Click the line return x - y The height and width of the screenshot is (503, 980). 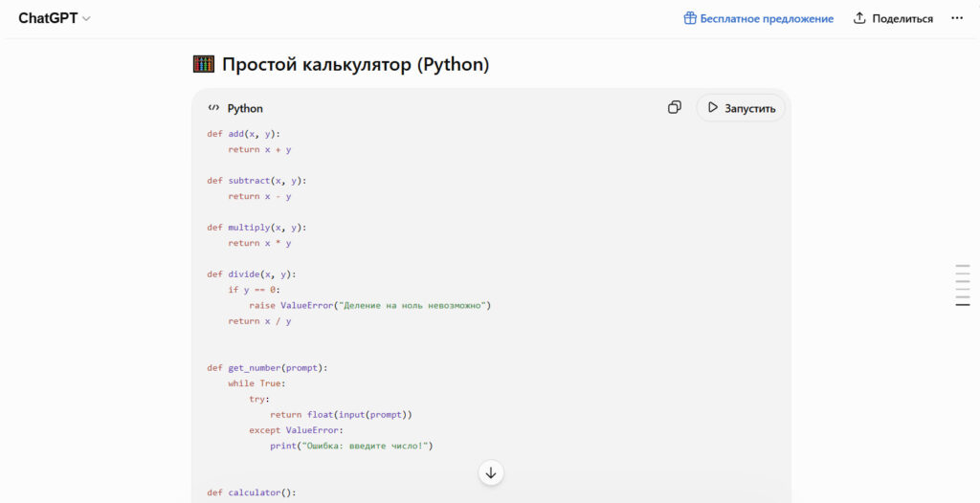(259, 196)
